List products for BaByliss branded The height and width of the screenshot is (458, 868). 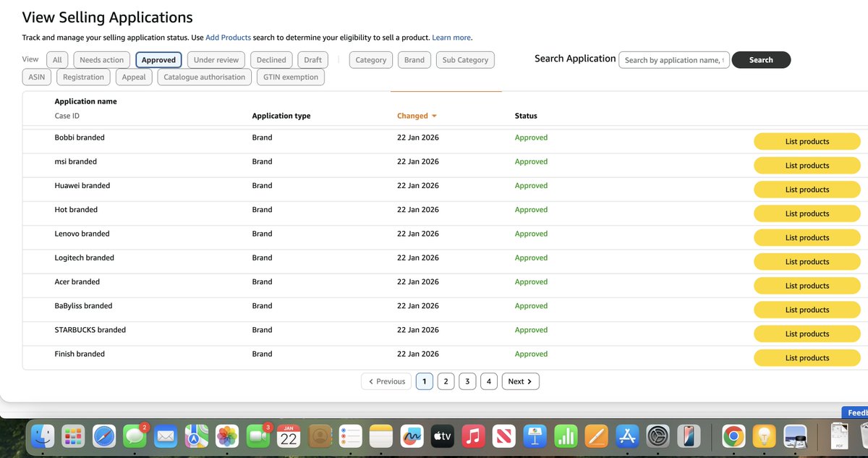pyautogui.click(x=807, y=310)
